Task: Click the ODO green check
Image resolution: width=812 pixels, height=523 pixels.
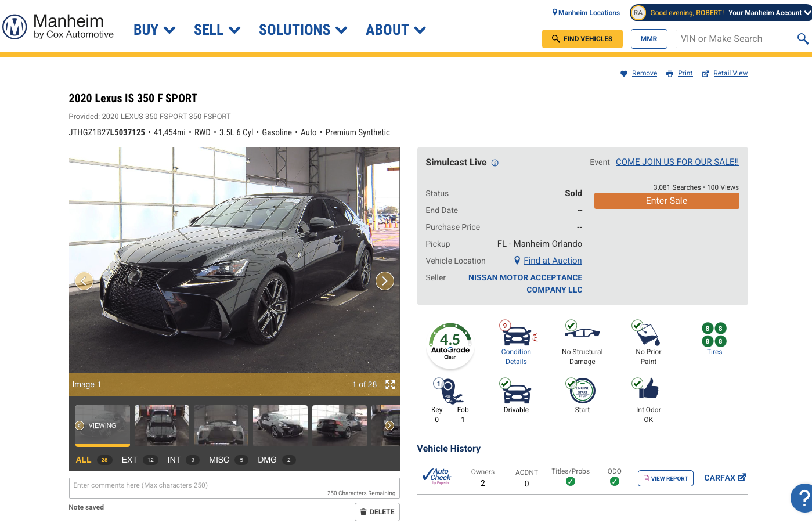Action: point(615,482)
